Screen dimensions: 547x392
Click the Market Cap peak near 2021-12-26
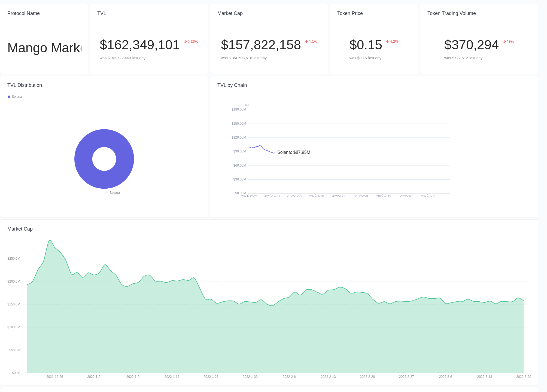point(50,241)
